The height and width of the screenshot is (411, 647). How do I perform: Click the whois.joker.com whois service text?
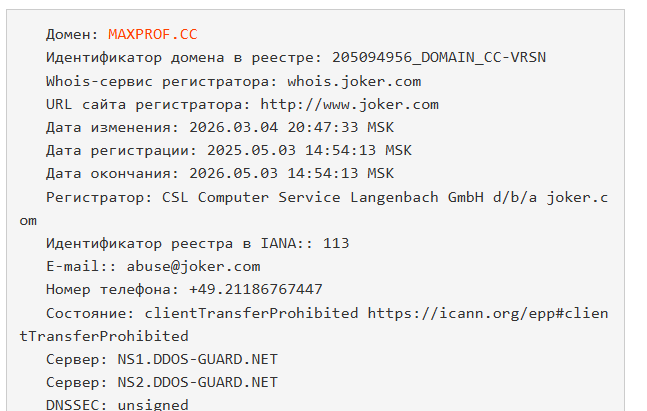(354, 81)
